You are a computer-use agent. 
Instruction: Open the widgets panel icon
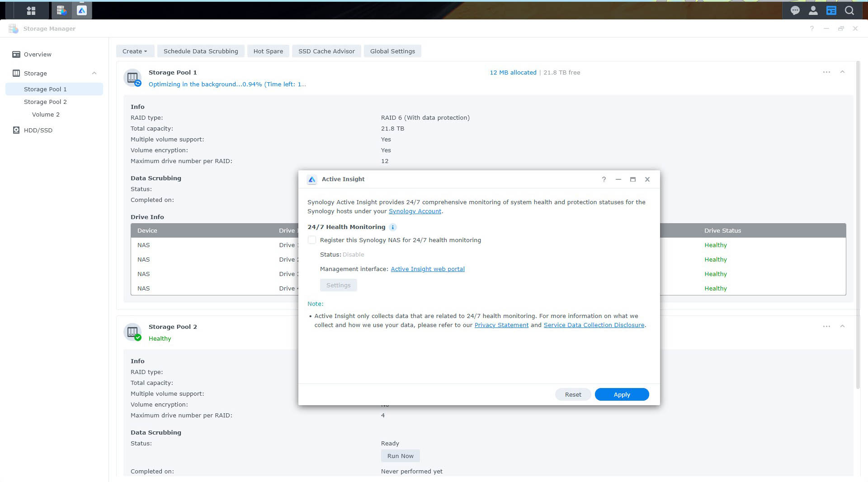pyautogui.click(x=831, y=10)
